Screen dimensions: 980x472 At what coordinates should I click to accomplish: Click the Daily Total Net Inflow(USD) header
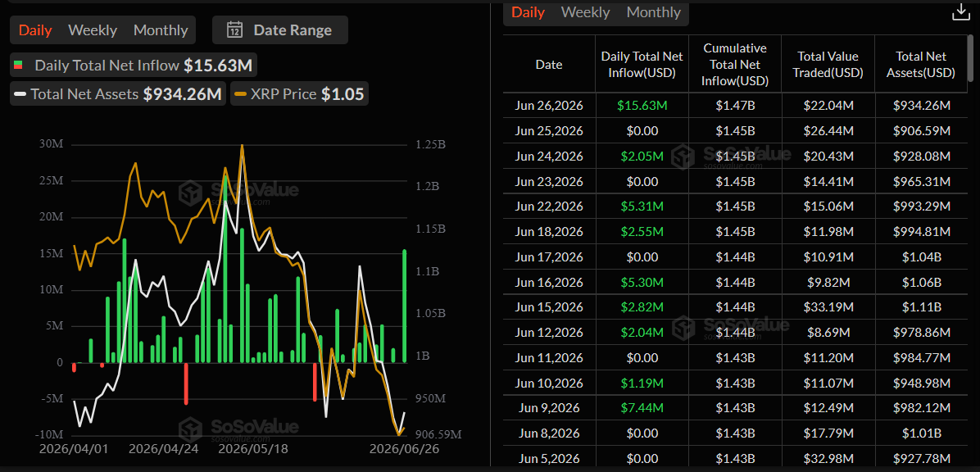(x=642, y=65)
